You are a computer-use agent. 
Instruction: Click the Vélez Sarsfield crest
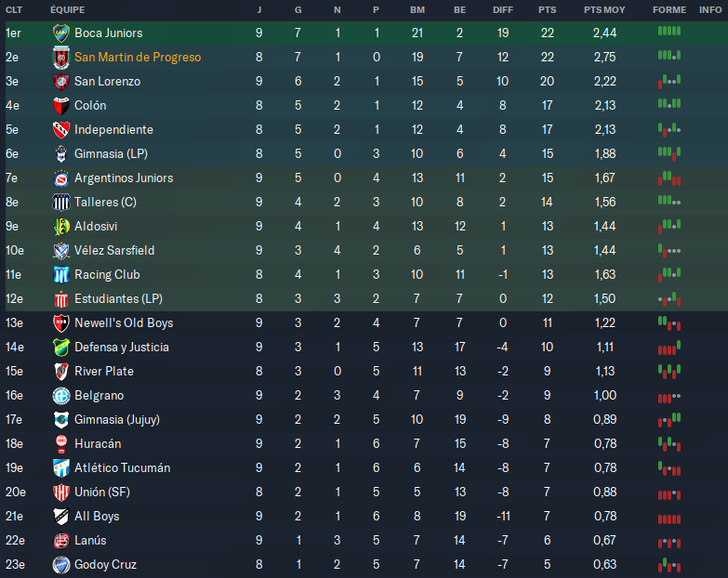[61, 250]
